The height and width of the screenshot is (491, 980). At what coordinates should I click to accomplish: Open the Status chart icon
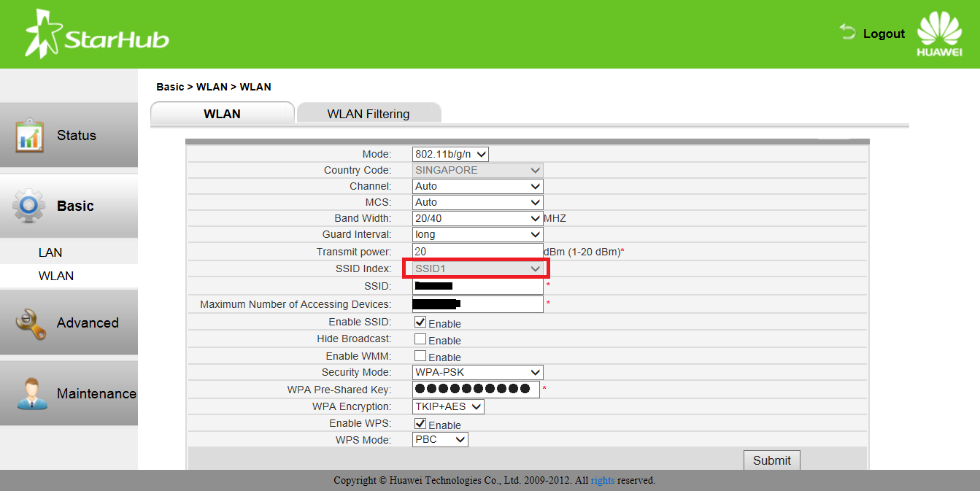pyautogui.click(x=30, y=136)
